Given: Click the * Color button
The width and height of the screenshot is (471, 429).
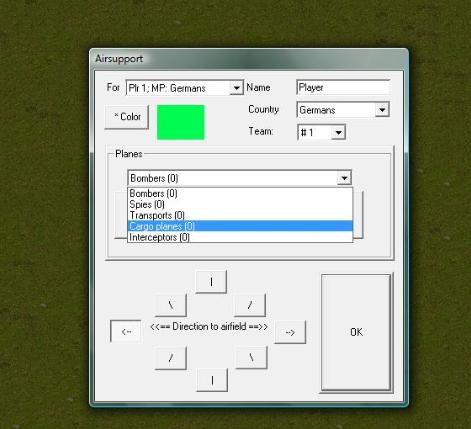Looking at the screenshot, I should pyautogui.click(x=127, y=117).
